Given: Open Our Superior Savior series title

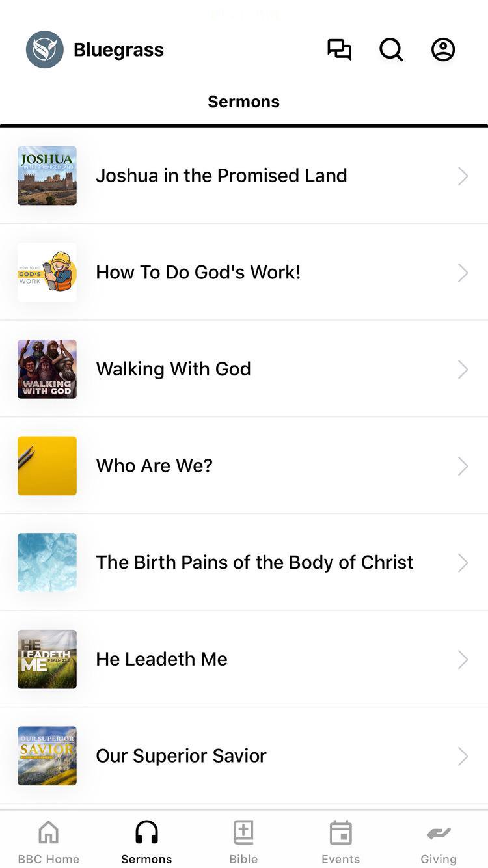Looking at the screenshot, I should click(182, 755).
